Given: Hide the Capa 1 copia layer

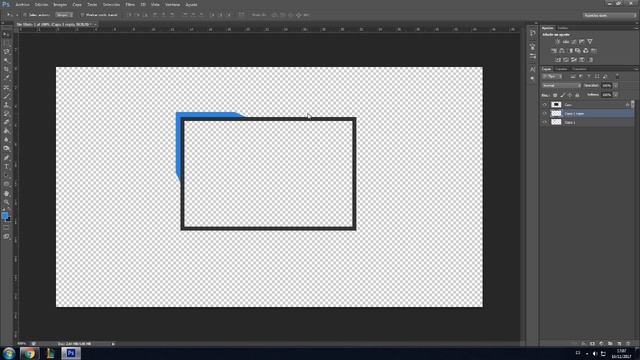Looking at the screenshot, I should click(x=544, y=113).
